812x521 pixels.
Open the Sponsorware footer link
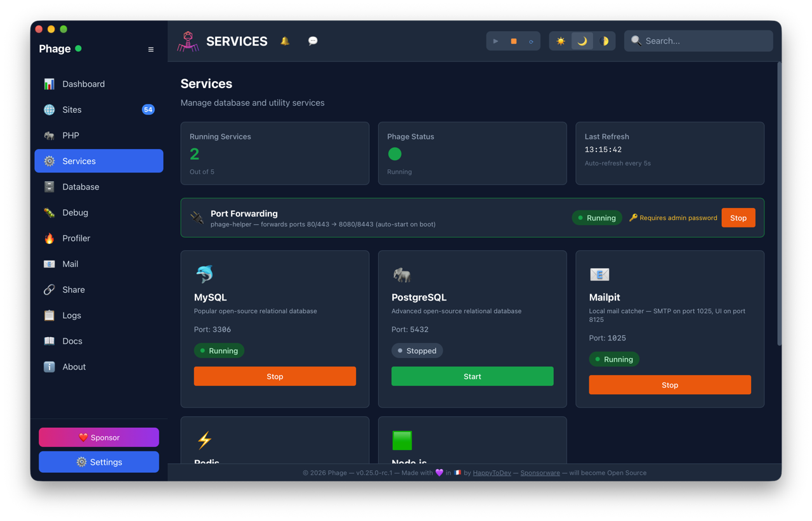tap(540, 473)
